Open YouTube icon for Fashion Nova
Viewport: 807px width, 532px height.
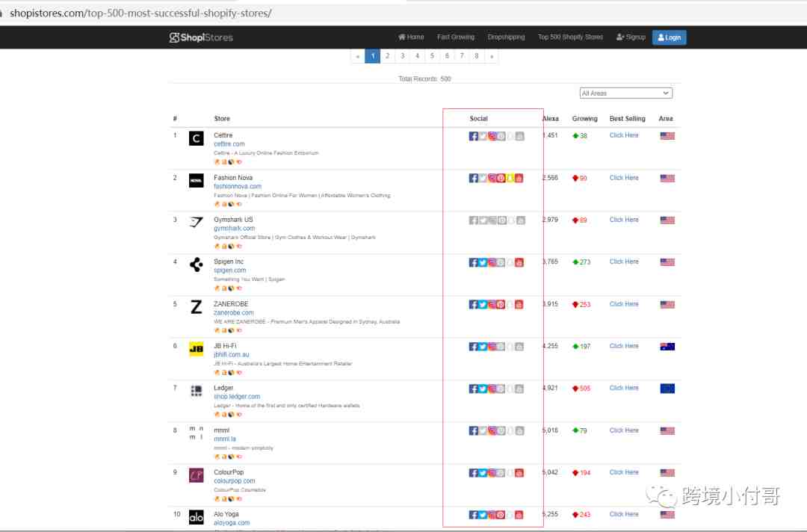pos(519,178)
